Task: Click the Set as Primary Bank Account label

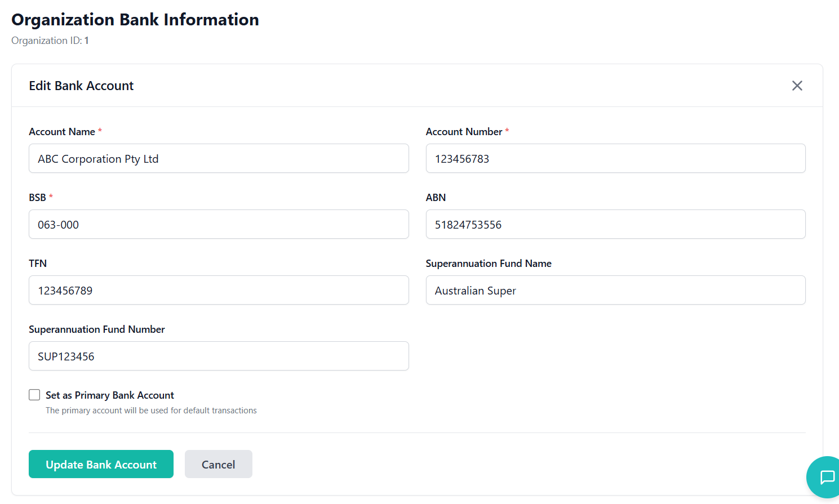Action: click(110, 395)
